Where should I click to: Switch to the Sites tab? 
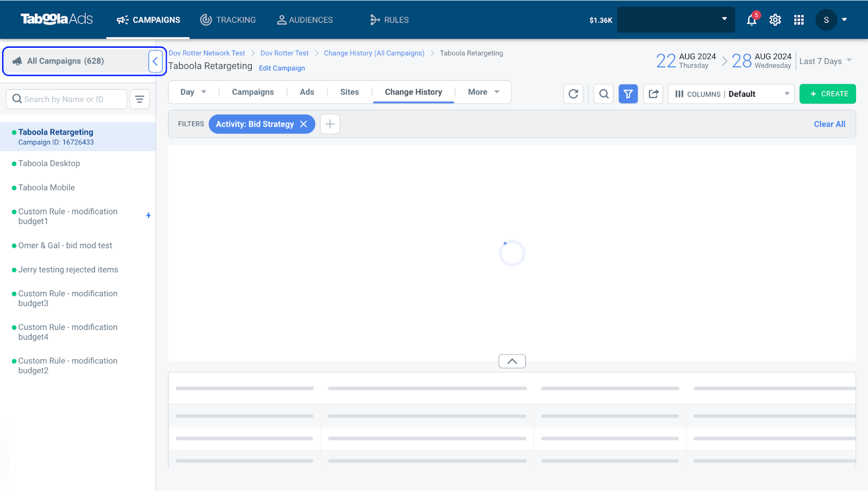(349, 92)
